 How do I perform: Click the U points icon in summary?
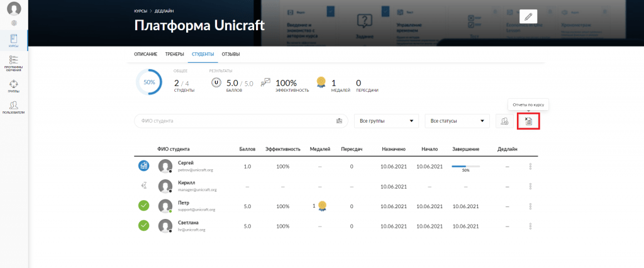[x=216, y=82]
